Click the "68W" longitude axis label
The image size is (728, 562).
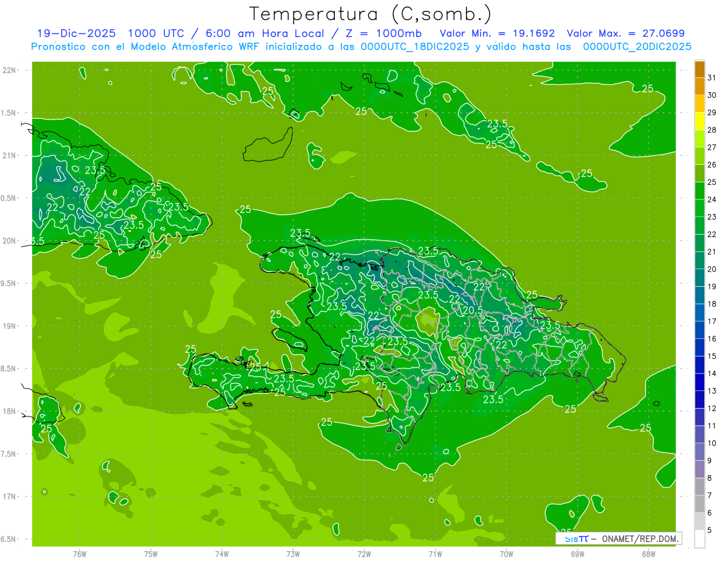tap(649, 554)
